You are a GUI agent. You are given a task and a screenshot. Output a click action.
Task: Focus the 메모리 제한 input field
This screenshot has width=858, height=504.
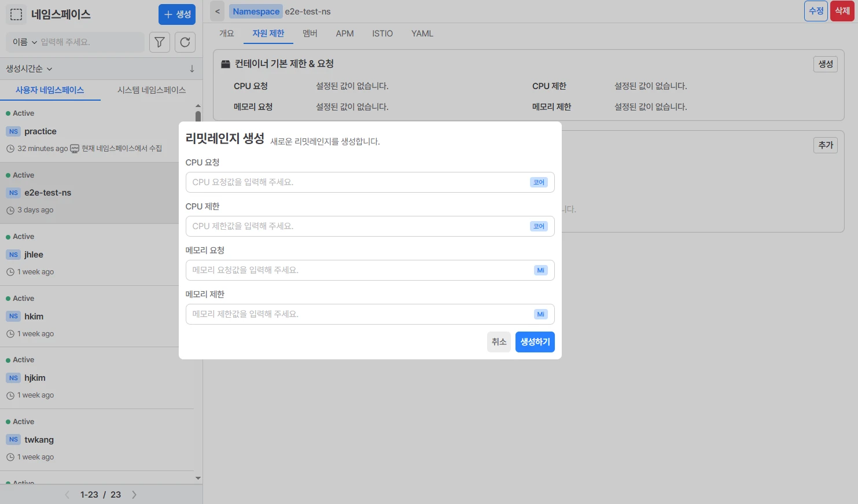tap(370, 314)
